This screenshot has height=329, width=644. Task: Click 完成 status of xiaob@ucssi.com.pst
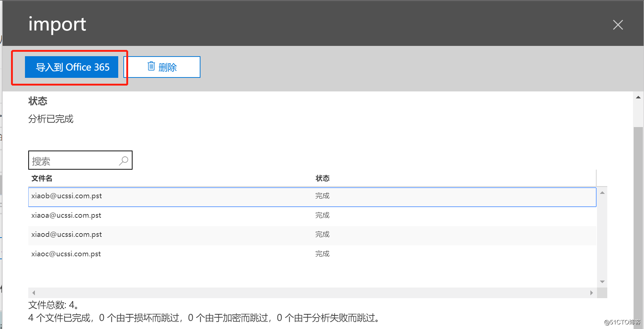pos(322,196)
